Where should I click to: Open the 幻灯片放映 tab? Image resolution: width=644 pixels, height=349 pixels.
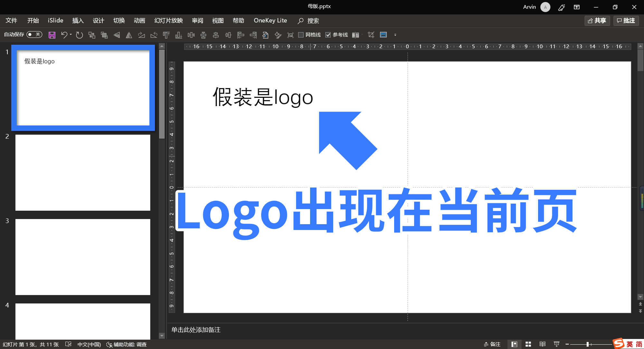click(x=168, y=21)
